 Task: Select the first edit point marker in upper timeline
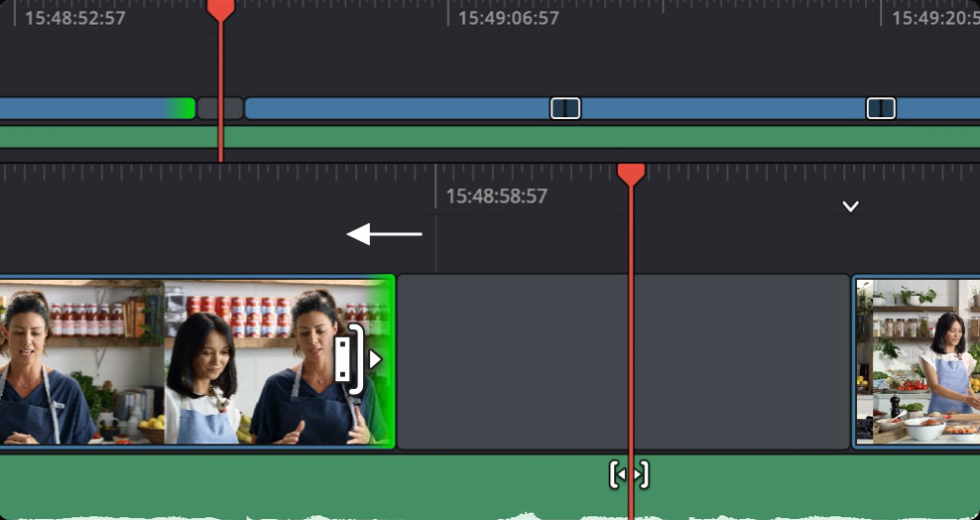(565, 108)
